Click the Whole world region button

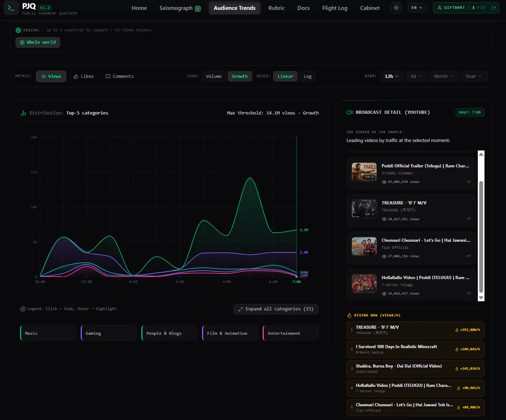tap(38, 42)
